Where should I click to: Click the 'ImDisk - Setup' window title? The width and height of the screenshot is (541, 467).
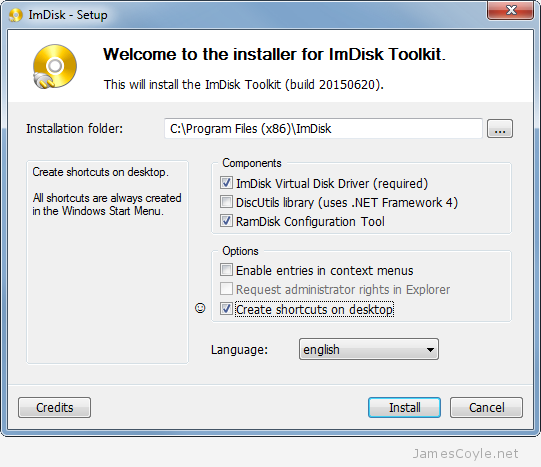tap(68, 15)
